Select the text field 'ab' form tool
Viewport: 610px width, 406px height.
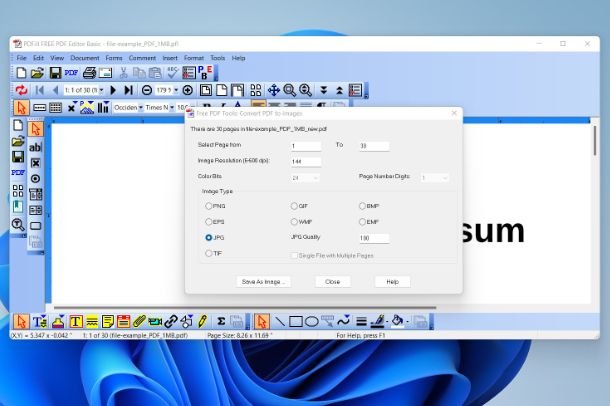35,146
